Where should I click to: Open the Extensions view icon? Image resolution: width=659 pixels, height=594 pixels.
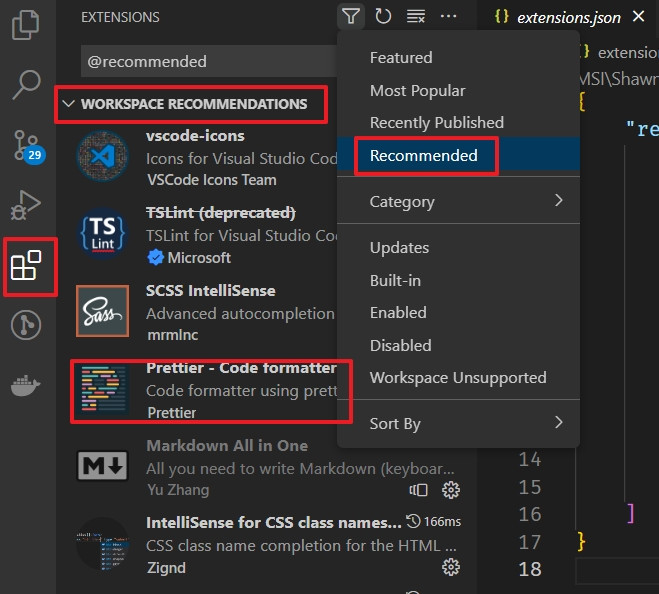[x=26, y=265]
